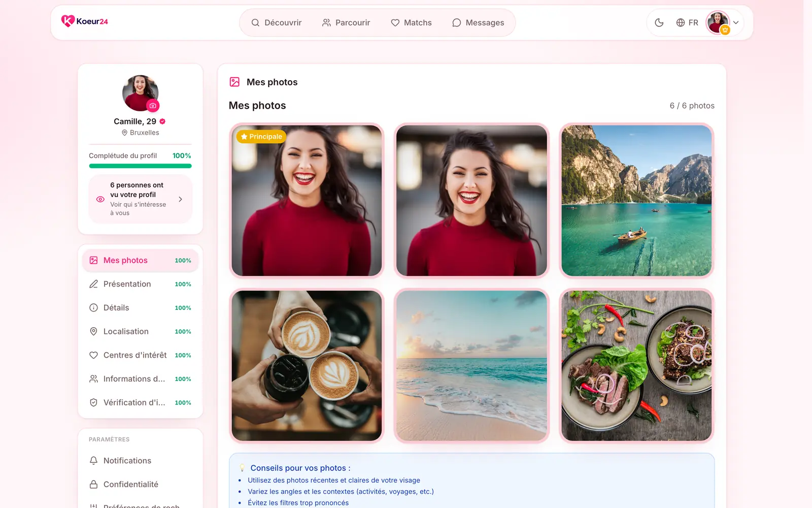The image size is (812, 508).
Task: Open the Détails section
Action: coord(140,308)
